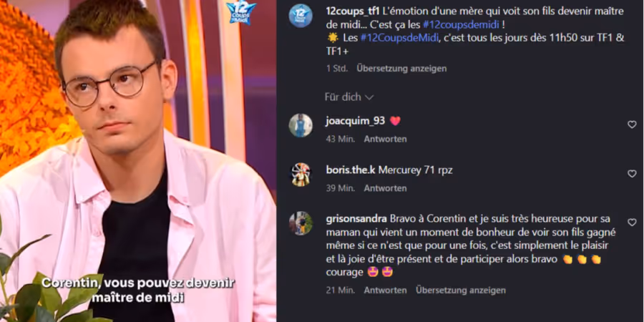This screenshot has height=322, width=644.
Task: Open boris.the.k's avatar
Action: 301,175
